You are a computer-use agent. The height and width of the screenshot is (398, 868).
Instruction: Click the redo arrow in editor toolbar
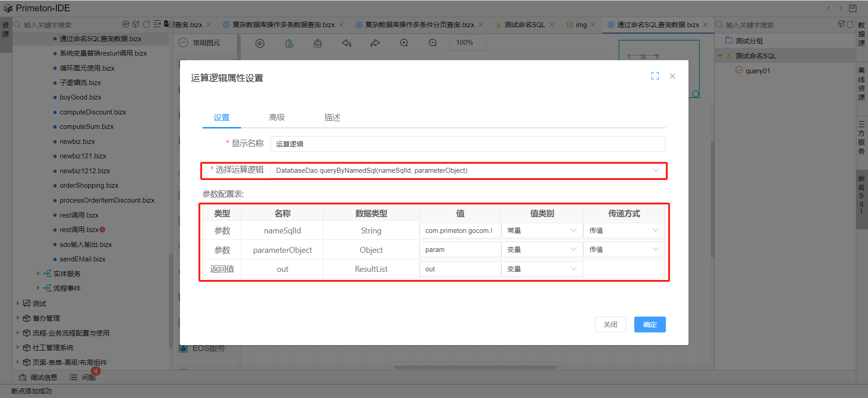coord(375,43)
